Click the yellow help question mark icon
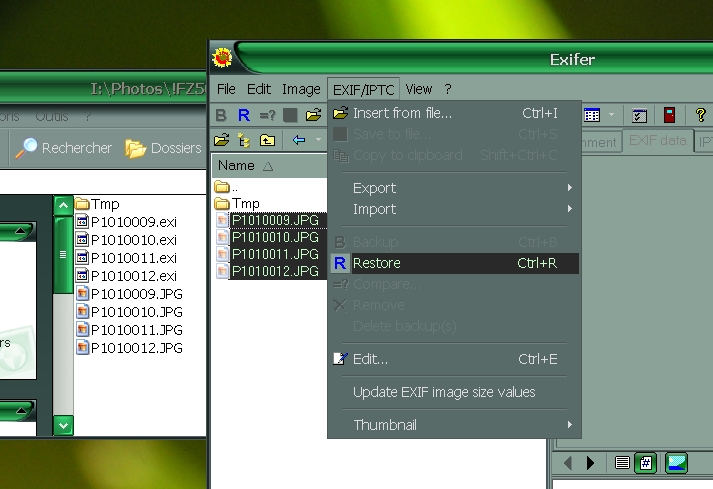The height and width of the screenshot is (489, 713). (700, 115)
